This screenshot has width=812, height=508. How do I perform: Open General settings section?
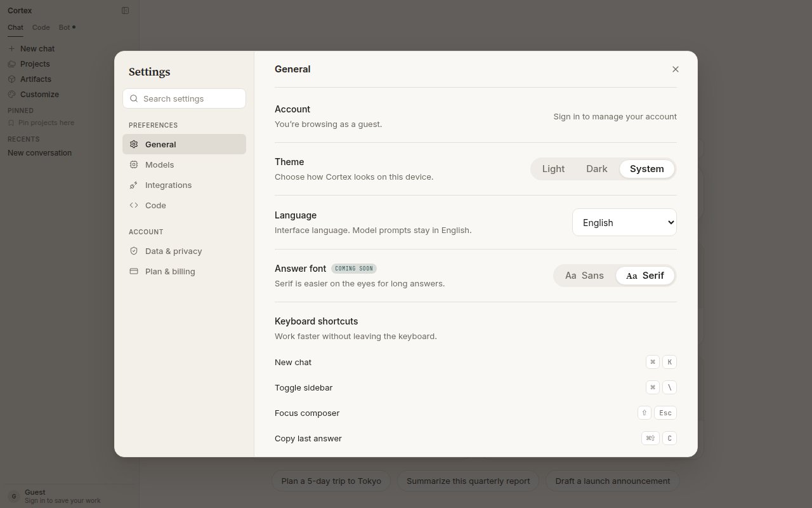184,144
